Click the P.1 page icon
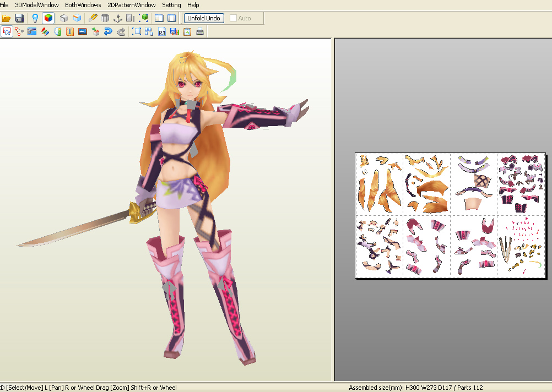This screenshot has height=392, width=552. click(162, 32)
